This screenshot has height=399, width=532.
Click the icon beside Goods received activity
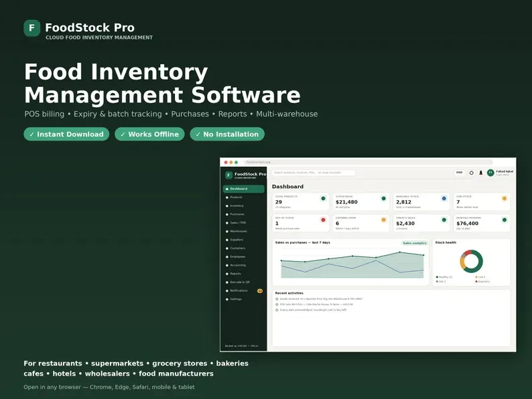click(277, 299)
